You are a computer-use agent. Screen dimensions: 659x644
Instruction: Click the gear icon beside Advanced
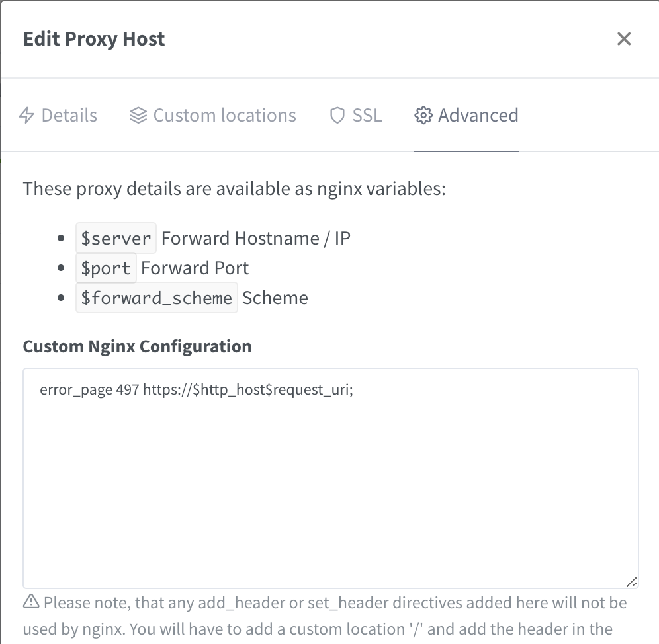(422, 116)
